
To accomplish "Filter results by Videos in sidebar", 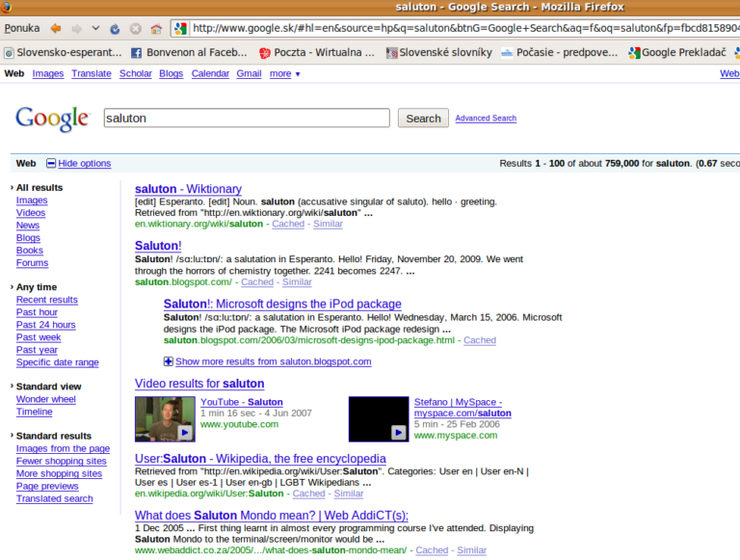I will [x=31, y=213].
